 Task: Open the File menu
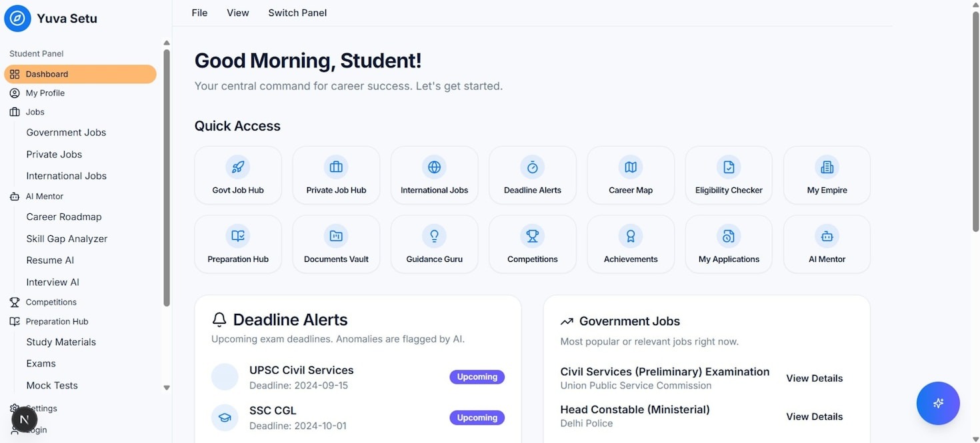click(199, 13)
